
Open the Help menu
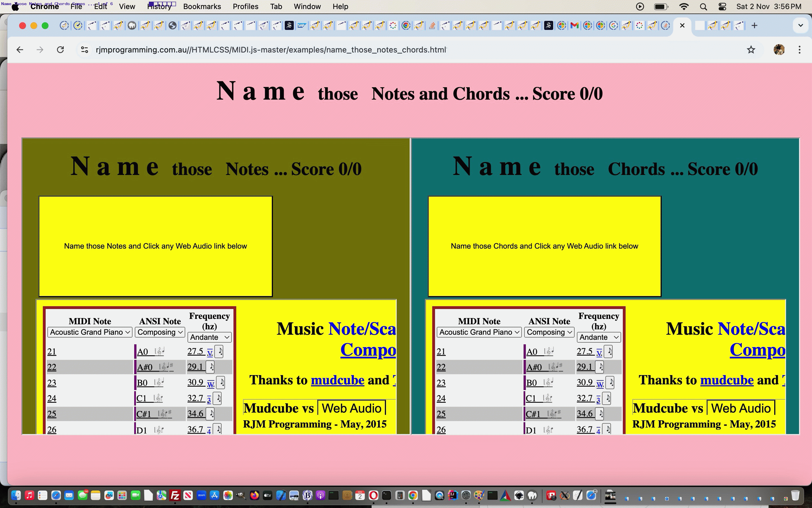point(340,7)
